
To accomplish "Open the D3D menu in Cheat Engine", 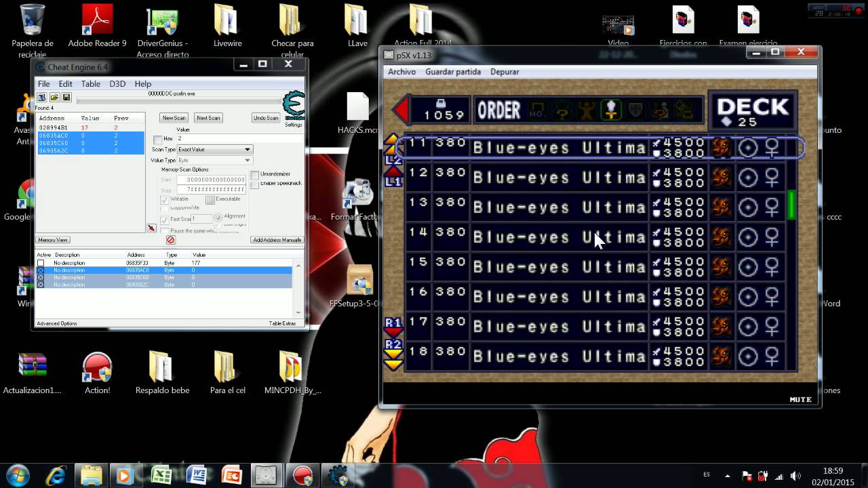I will pyautogui.click(x=117, y=84).
